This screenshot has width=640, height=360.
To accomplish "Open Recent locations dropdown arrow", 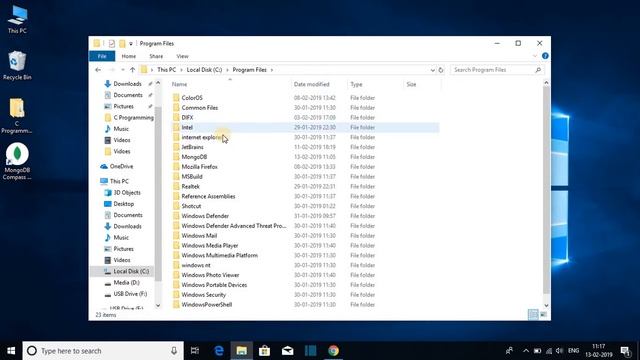I will 122,70.
